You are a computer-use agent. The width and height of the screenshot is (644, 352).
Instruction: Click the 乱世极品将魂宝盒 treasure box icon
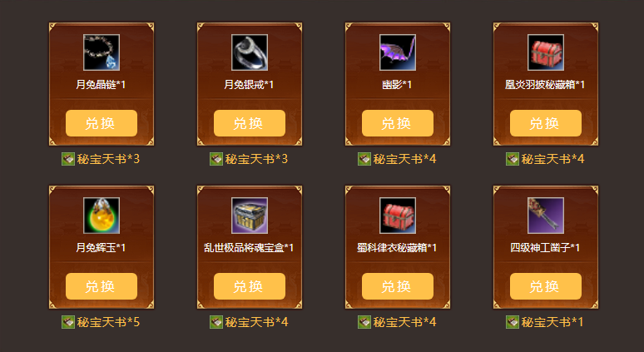(x=250, y=216)
